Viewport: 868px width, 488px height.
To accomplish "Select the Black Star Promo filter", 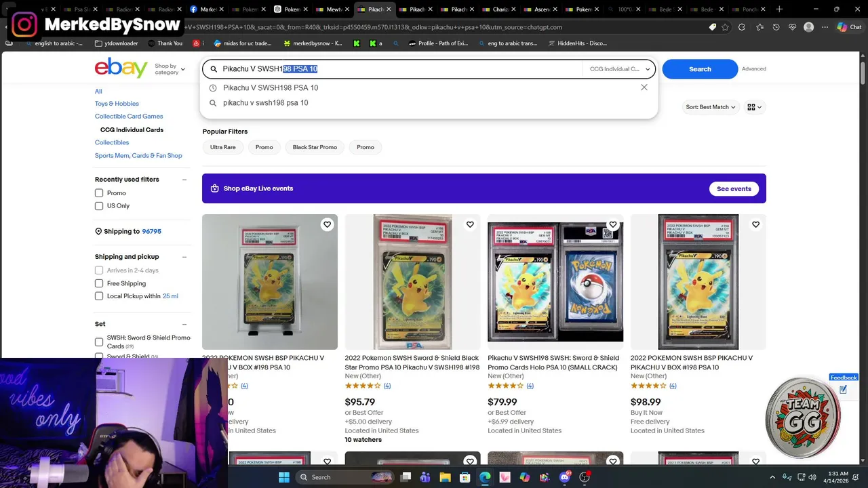I will point(315,147).
